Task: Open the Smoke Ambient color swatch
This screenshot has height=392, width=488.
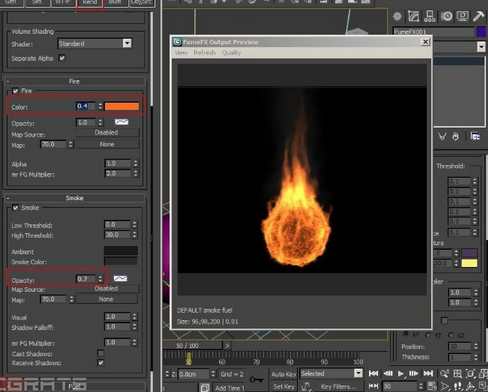Action: (x=121, y=250)
